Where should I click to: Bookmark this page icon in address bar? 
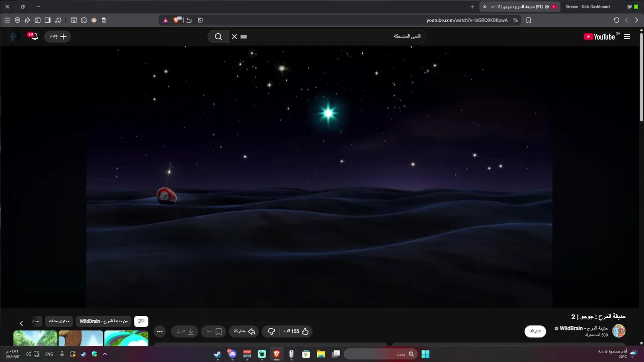[528, 20]
